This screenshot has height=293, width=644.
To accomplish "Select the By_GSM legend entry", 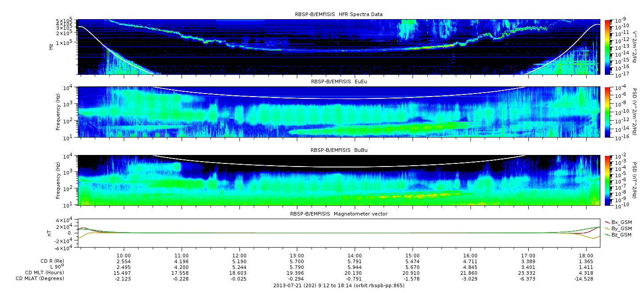I will [x=618, y=228].
